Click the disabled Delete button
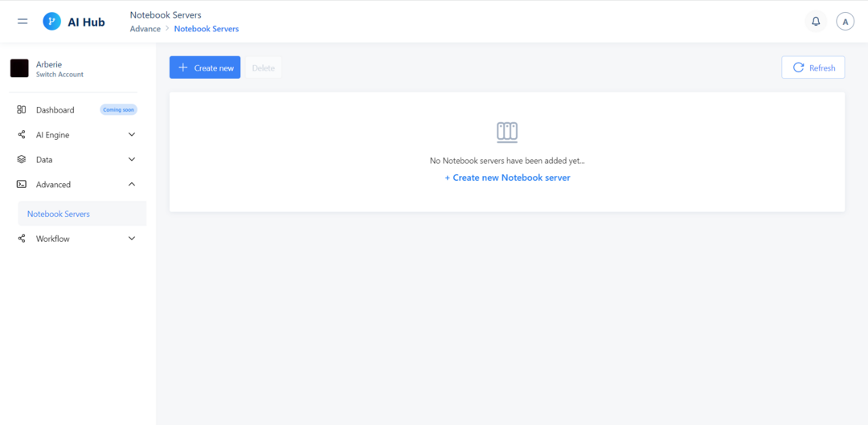868x425 pixels. [x=264, y=67]
